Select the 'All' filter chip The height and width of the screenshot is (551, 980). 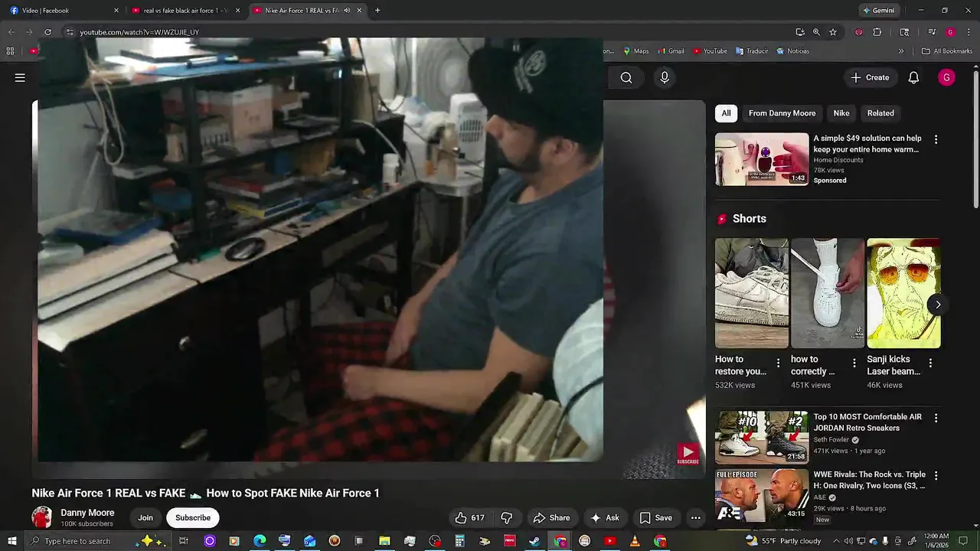pyautogui.click(x=726, y=113)
